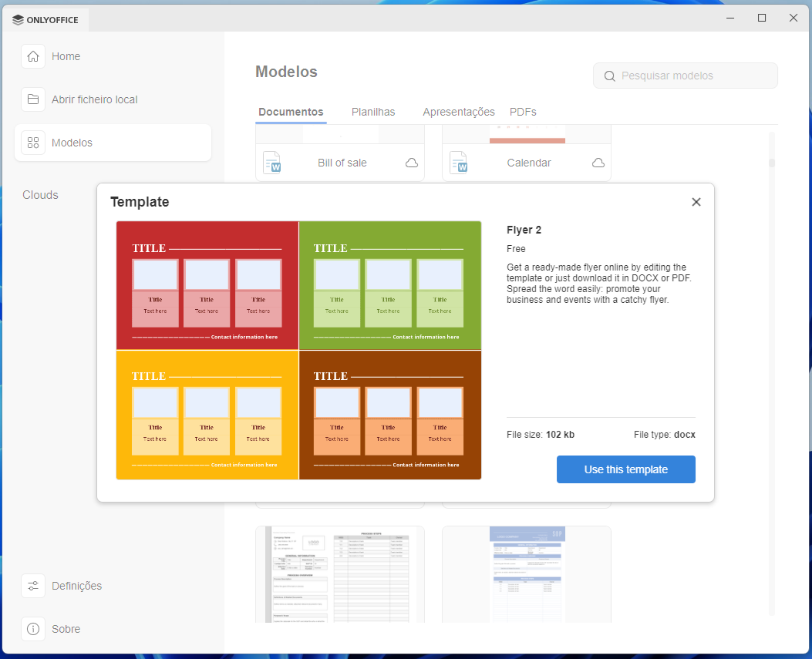Close the Template dialog

pos(696,202)
